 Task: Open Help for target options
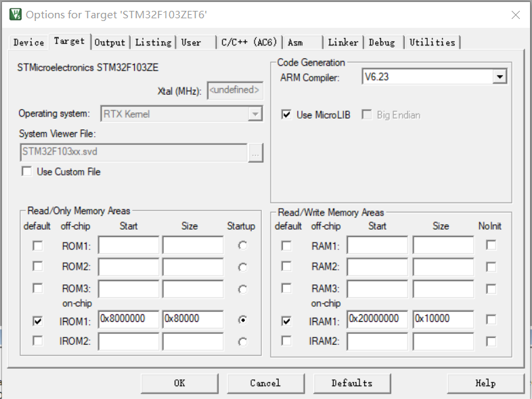(x=485, y=383)
